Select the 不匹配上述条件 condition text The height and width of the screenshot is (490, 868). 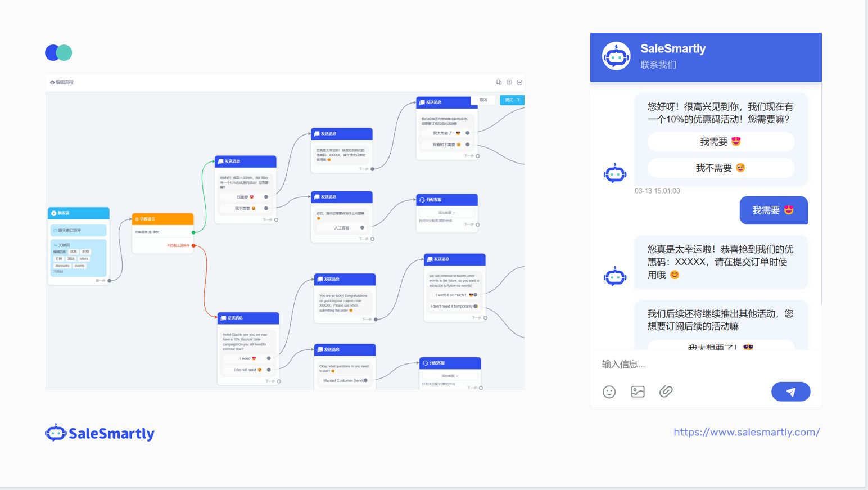tap(178, 245)
